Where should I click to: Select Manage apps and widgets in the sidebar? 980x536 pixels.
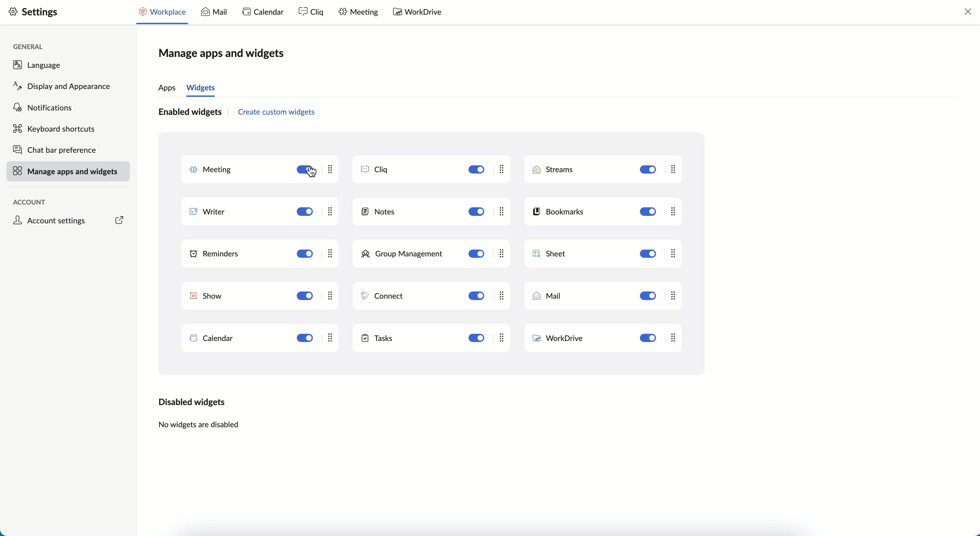[x=72, y=171]
